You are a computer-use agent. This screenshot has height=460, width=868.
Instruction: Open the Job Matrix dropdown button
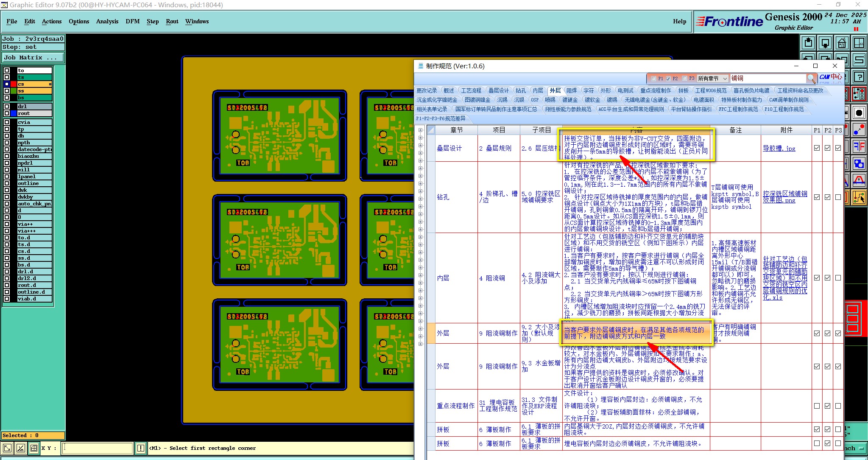point(33,58)
